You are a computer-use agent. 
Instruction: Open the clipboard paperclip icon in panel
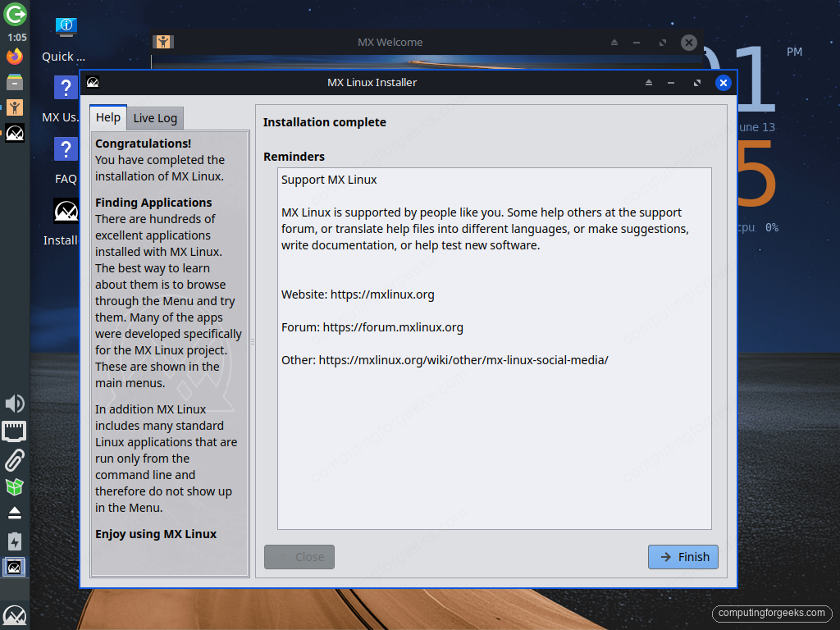point(15,459)
